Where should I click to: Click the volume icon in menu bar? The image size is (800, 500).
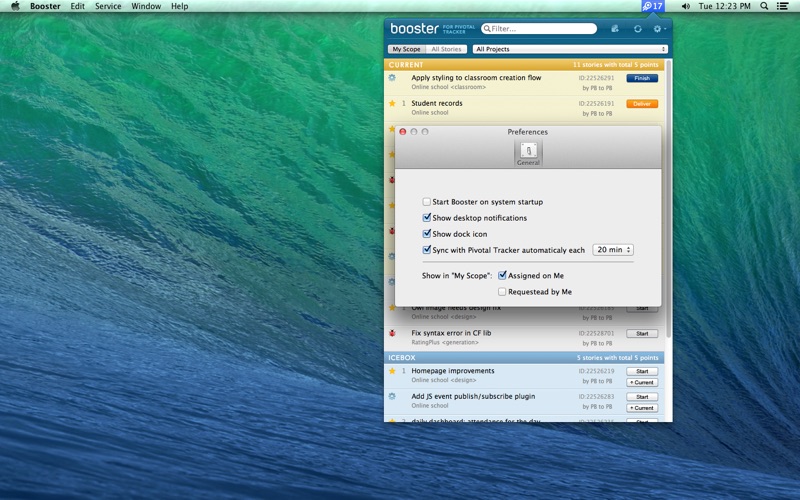[x=686, y=6]
